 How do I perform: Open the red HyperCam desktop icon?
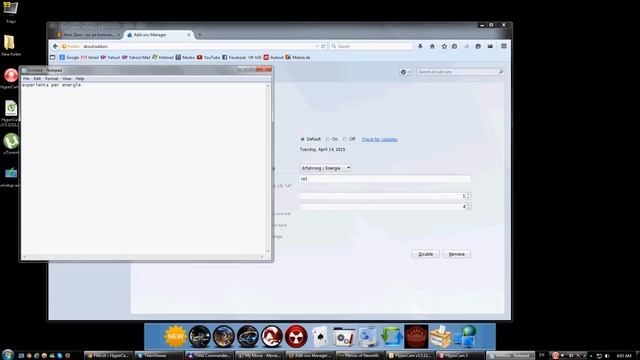pyautogui.click(x=11, y=78)
